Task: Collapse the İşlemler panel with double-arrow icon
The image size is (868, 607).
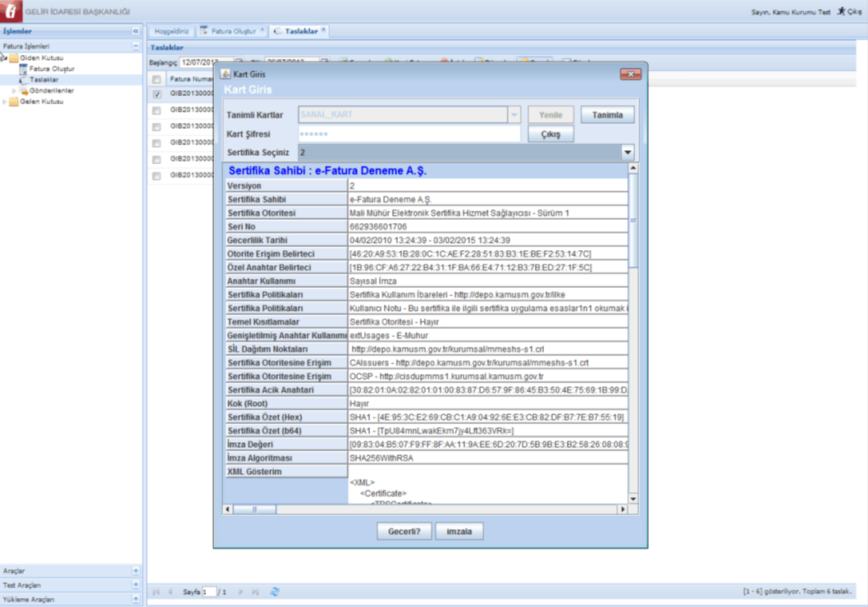Action: [136, 31]
